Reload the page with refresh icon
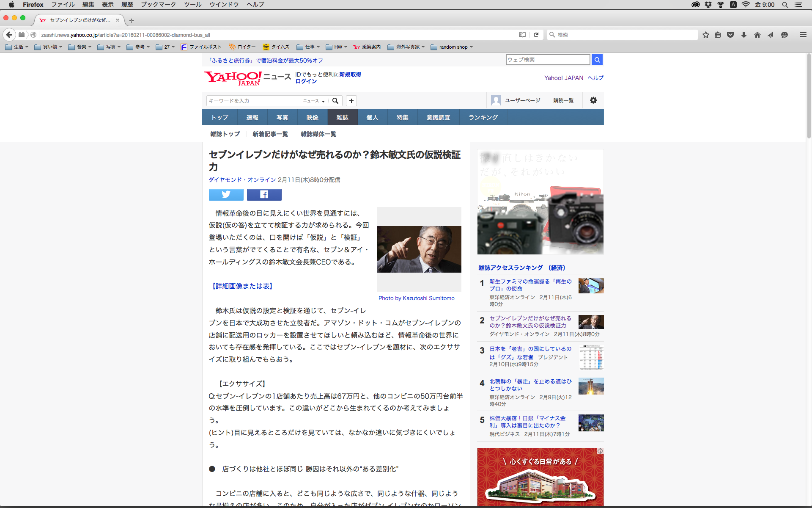Image resolution: width=812 pixels, height=508 pixels. [x=536, y=35]
